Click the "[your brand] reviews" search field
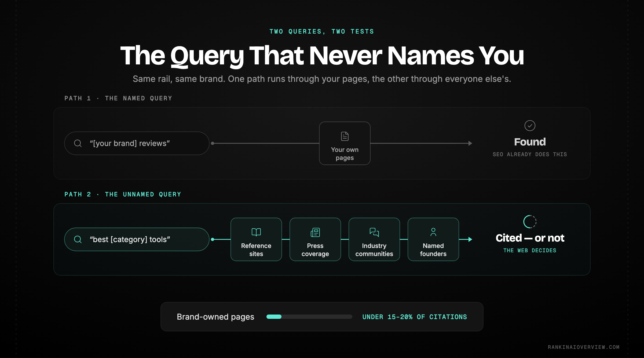 [x=137, y=143]
